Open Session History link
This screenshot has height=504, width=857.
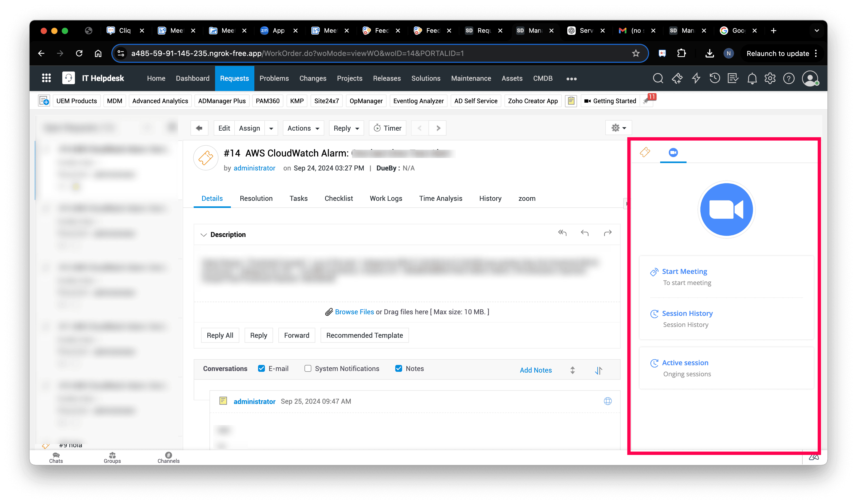[x=687, y=313]
